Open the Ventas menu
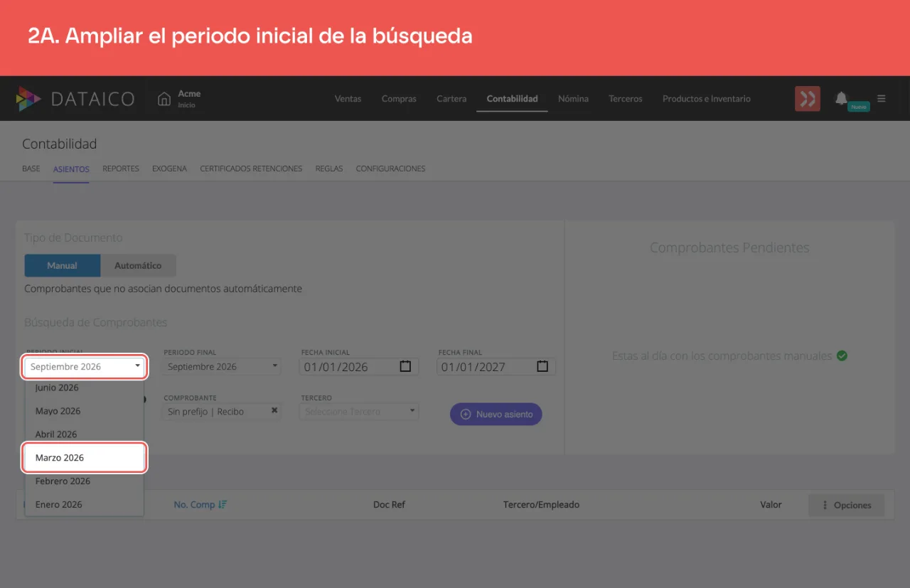 point(348,99)
